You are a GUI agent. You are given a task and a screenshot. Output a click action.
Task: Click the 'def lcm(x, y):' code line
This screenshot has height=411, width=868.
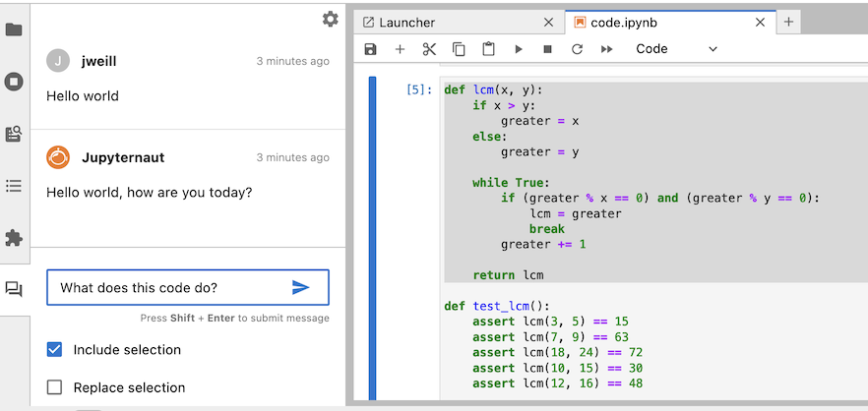pyautogui.click(x=494, y=89)
